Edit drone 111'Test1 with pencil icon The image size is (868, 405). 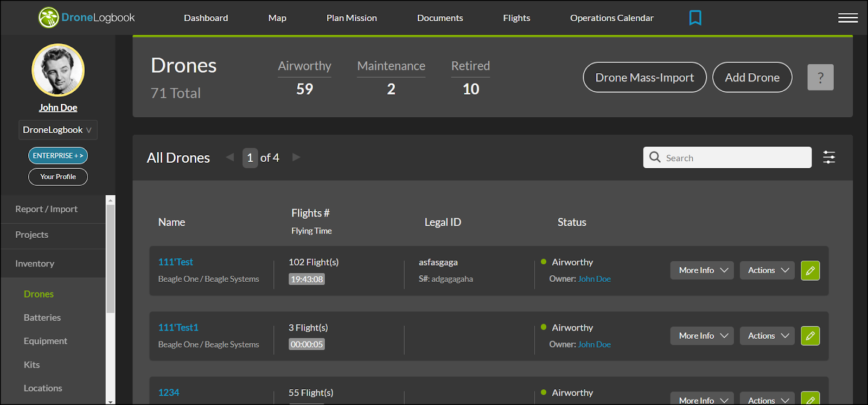[810, 336]
